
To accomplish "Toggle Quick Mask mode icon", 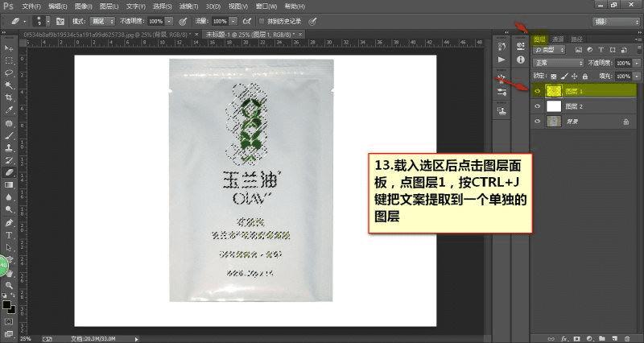I will tap(8, 321).
